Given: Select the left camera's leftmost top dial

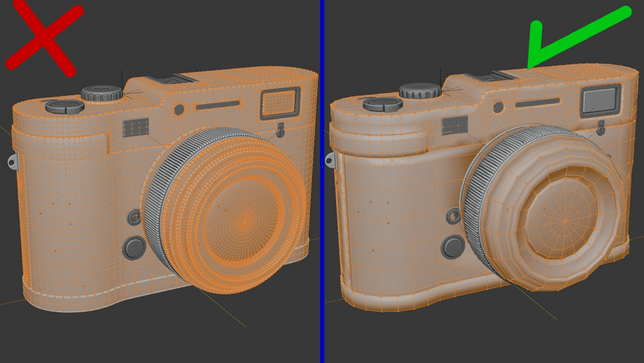Looking at the screenshot, I should coord(64,106).
